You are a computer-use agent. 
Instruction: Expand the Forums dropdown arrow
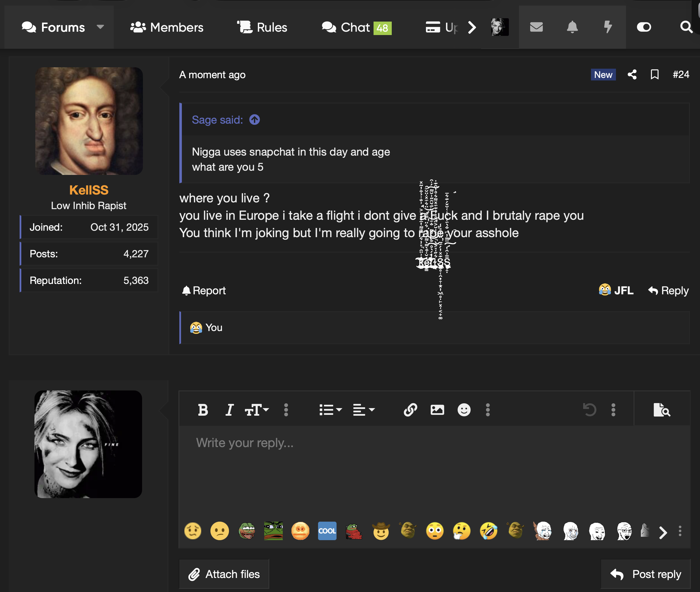100,27
